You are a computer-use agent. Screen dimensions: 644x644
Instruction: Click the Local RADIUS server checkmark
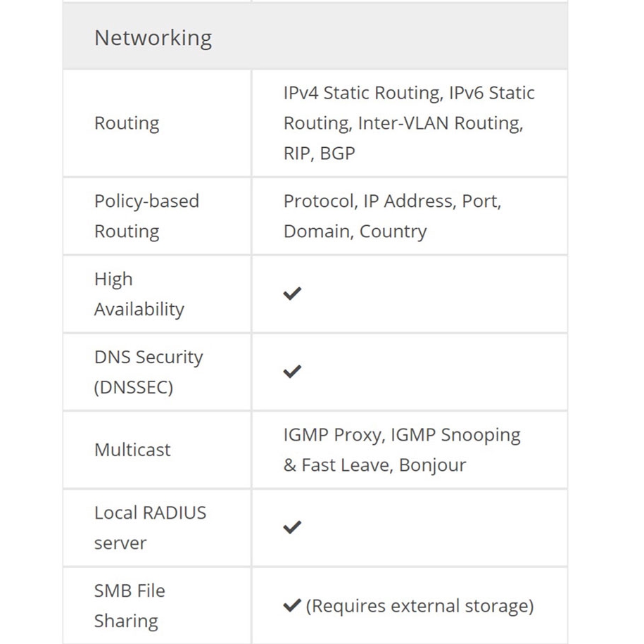[292, 527]
